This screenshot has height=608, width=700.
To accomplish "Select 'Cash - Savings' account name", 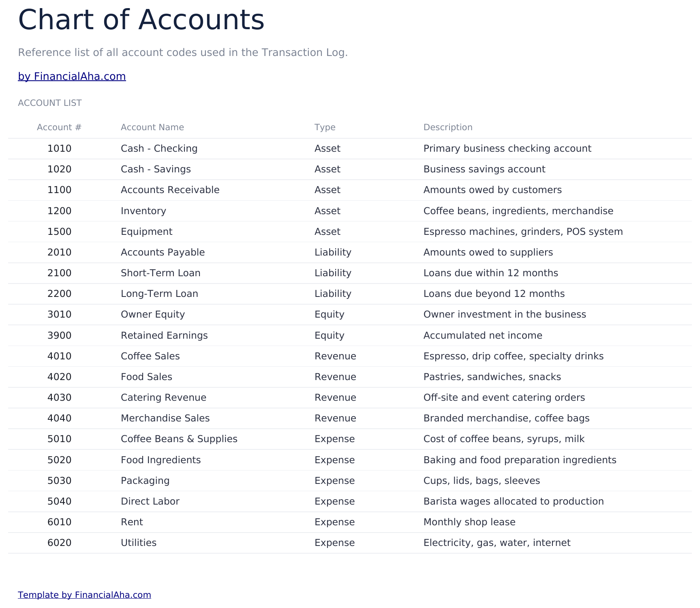I will click(156, 169).
